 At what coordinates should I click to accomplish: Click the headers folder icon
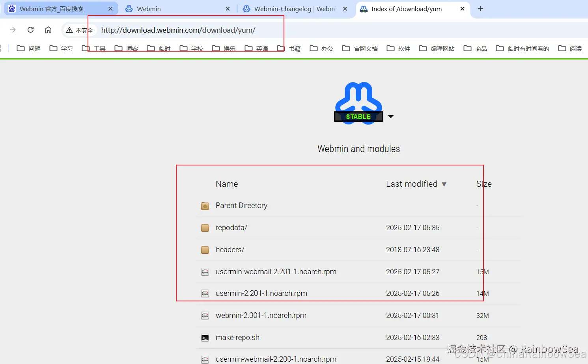click(205, 250)
